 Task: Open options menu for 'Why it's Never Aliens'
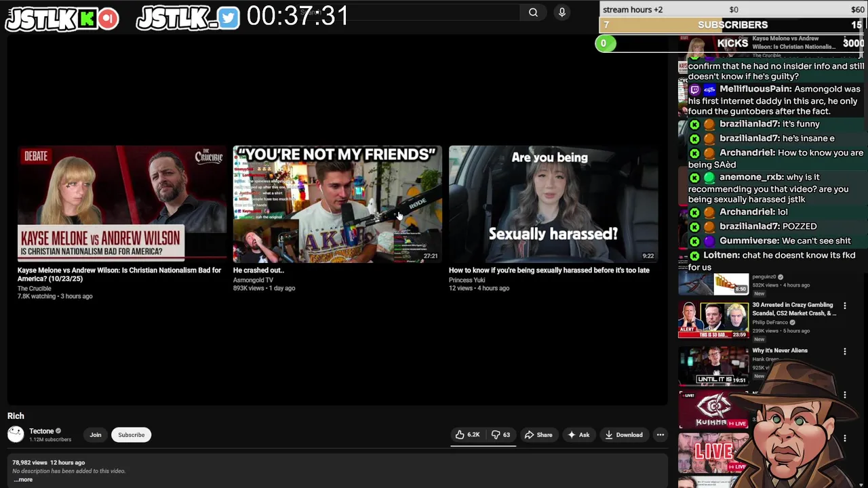pos(845,351)
